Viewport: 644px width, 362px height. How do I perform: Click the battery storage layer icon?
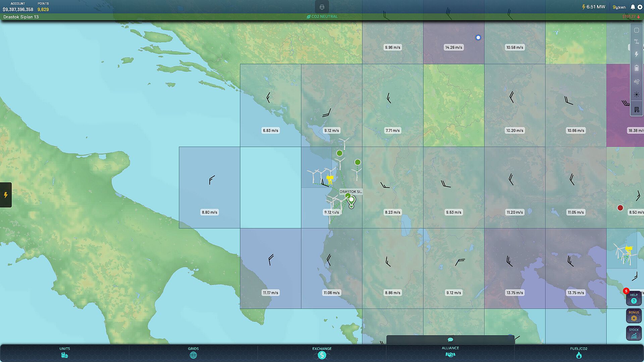point(636,68)
